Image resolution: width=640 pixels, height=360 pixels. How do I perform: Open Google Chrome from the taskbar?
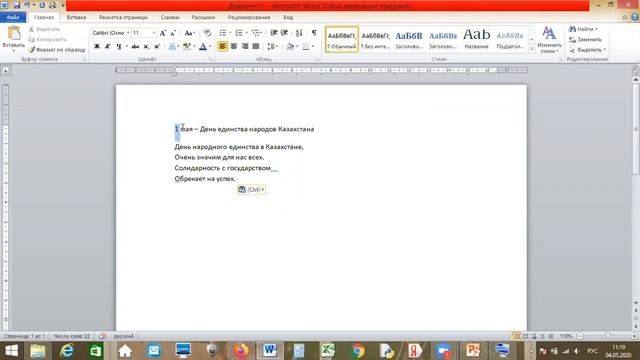point(358,351)
